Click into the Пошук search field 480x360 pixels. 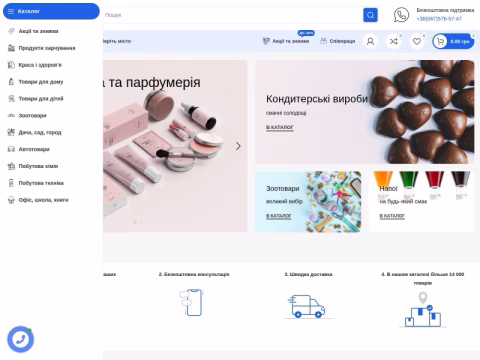click(232, 15)
